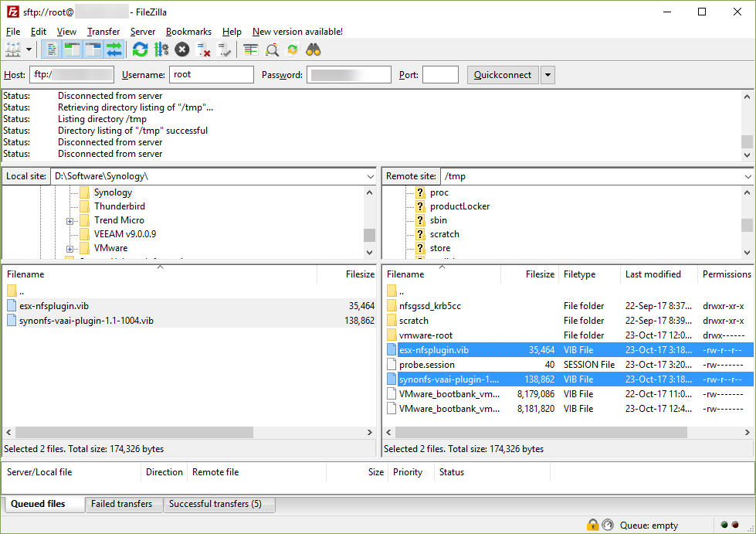Toggle local directory tree display
The height and width of the screenshot is (534, 756).
pyautogui.click(x=73, y=50)
